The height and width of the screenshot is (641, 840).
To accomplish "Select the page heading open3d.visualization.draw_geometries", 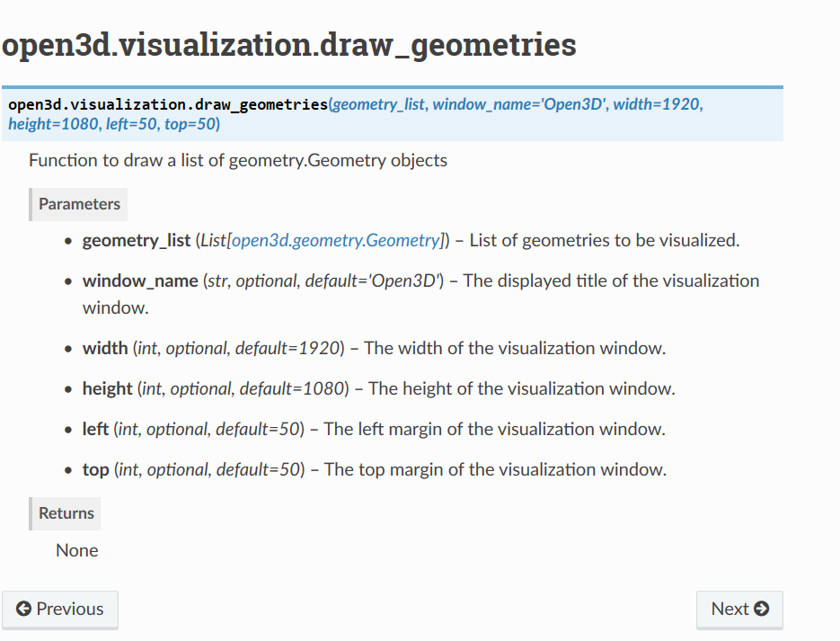I will (288, 45).
